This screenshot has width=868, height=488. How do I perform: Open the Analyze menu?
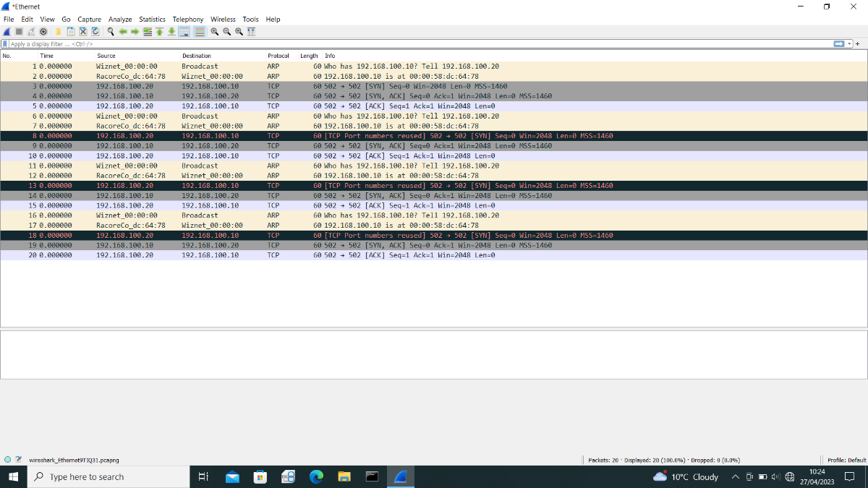click(120, 20)
